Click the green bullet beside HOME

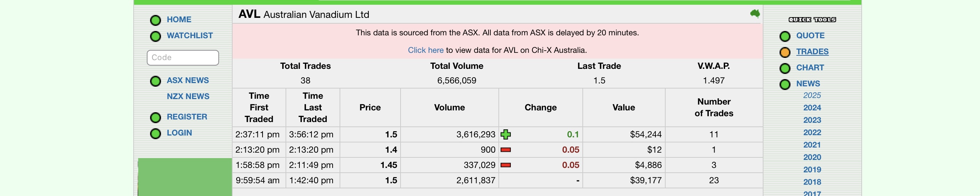(155, 20)
